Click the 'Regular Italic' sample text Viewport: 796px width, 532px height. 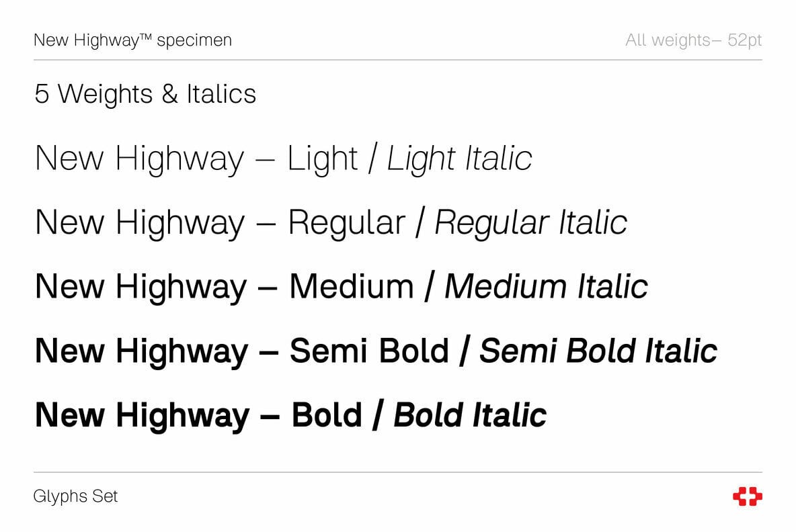(530, 223)
